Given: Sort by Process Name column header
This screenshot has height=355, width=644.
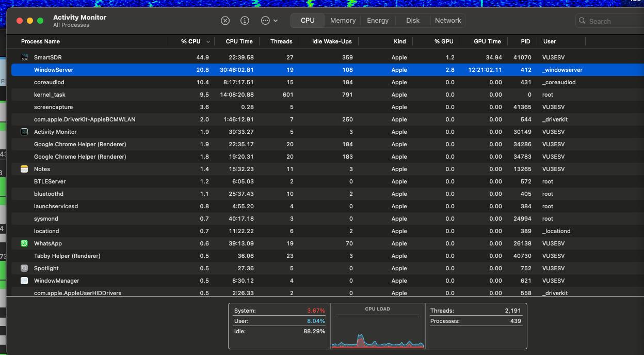Looking at the screenshot, I should (40, 41).
